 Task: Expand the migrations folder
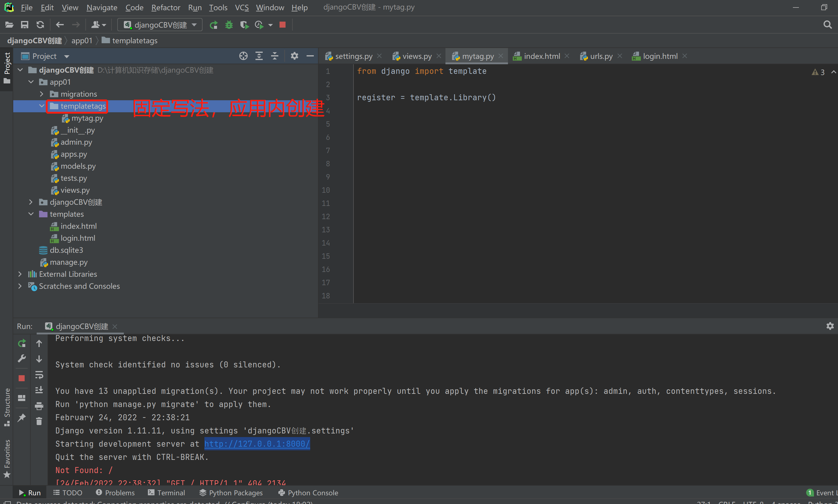pyautogui.click(x=41, y=94)
